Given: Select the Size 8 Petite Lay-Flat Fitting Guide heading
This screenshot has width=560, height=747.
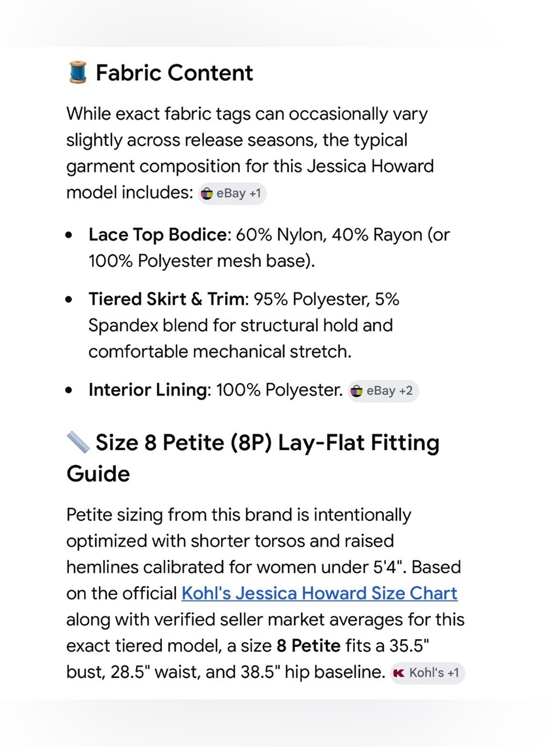Looking at the screenshot, I should 253,458.
